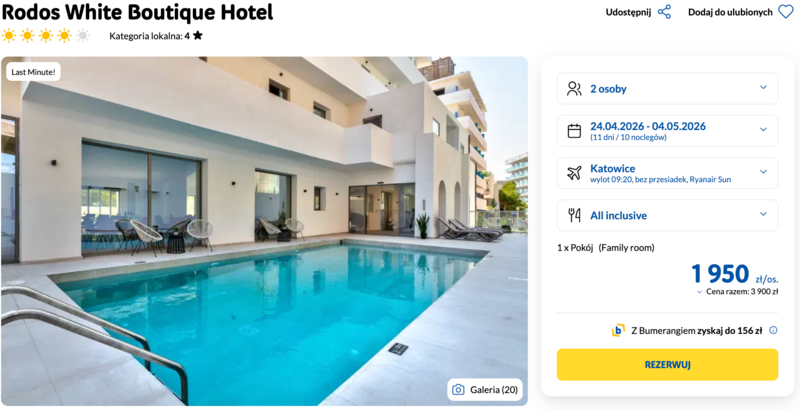Image resolution: width=800 pixels, height=410 pixels.
Task: Click the yellow REZERWUJ button
Action: coord(667,365)
